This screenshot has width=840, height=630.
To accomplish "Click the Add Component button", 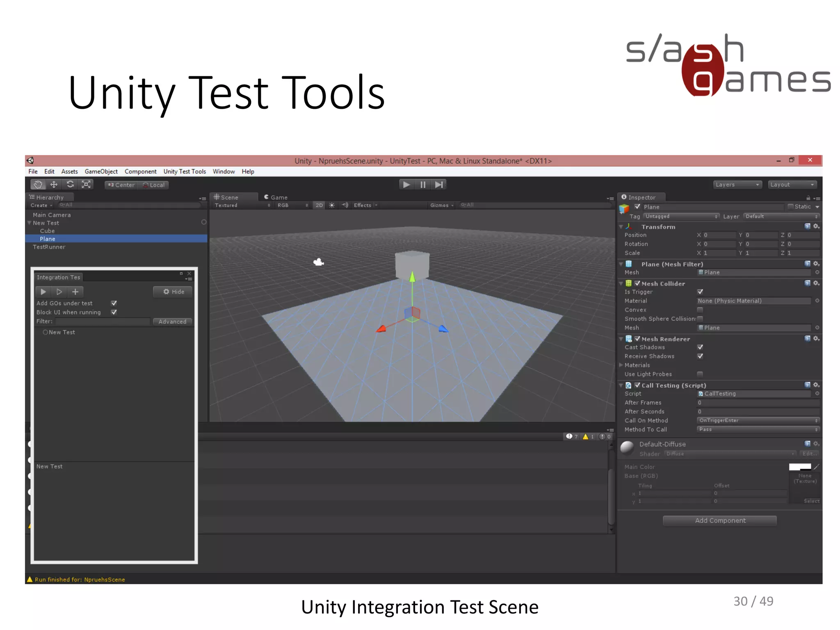I will click(x=720, y=520).
